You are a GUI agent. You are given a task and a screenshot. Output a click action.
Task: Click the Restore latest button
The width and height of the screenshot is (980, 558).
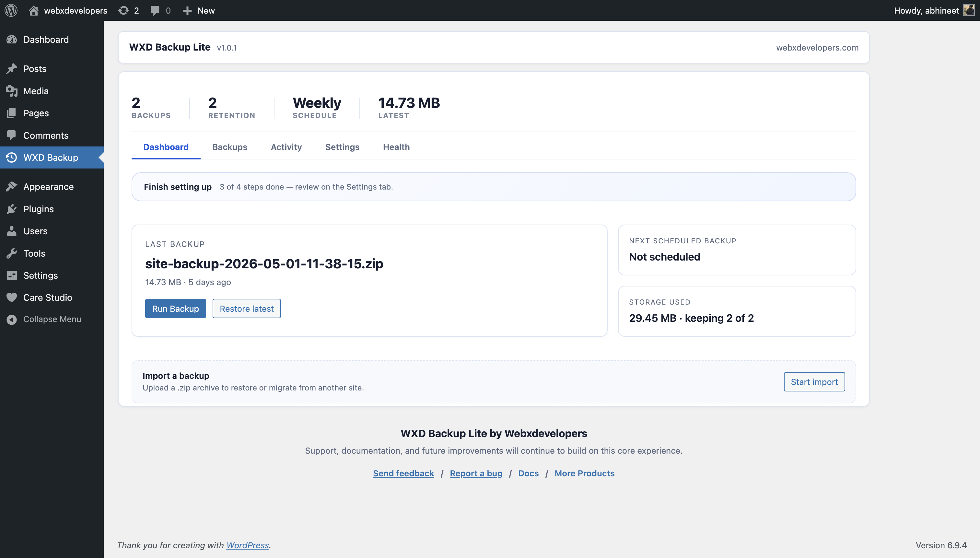coord(246,308)
